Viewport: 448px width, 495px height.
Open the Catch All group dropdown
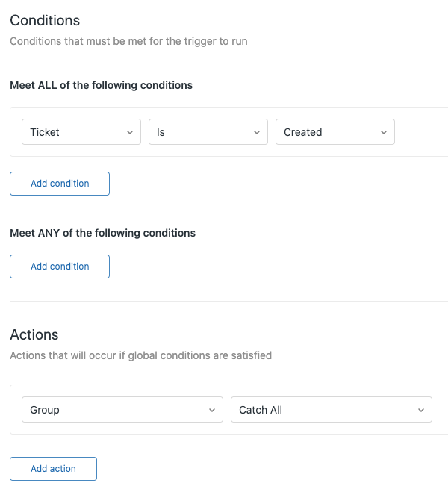332,410
